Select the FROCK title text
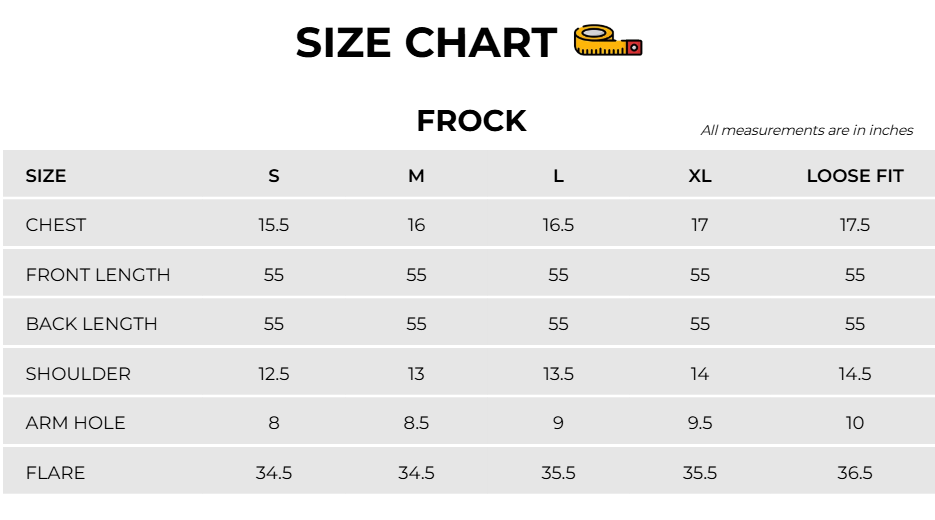 tap(471, 121)
